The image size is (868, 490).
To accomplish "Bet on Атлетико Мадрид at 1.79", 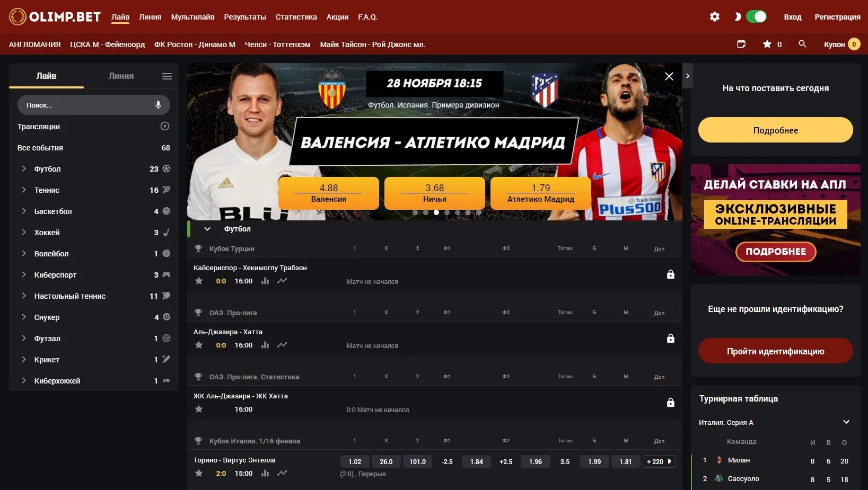I will (x=541, y=193).
